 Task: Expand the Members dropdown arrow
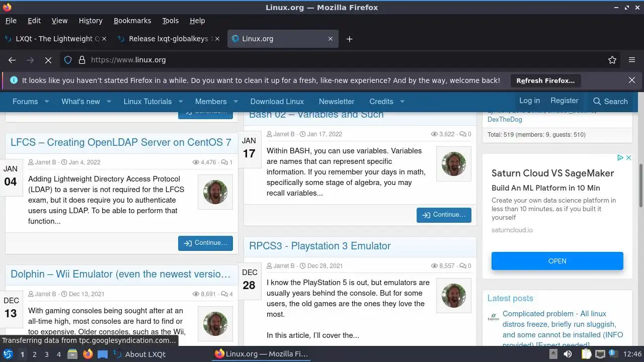click(235, 102)
